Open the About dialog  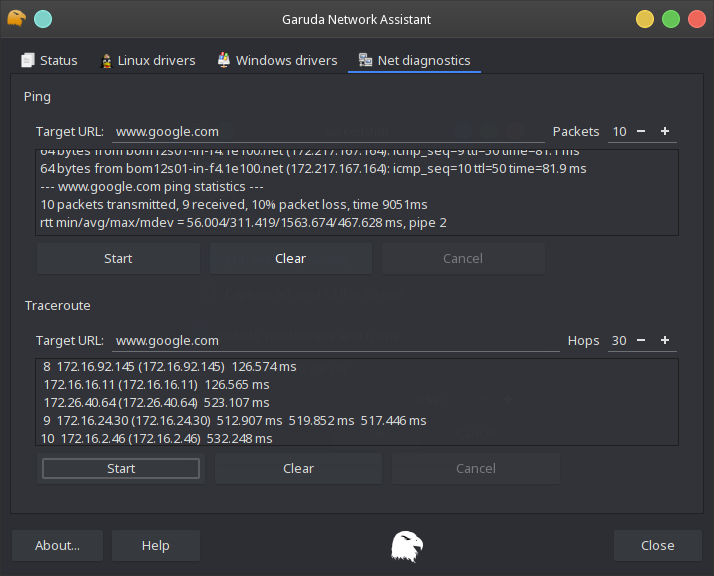click(x=57, y=546)
